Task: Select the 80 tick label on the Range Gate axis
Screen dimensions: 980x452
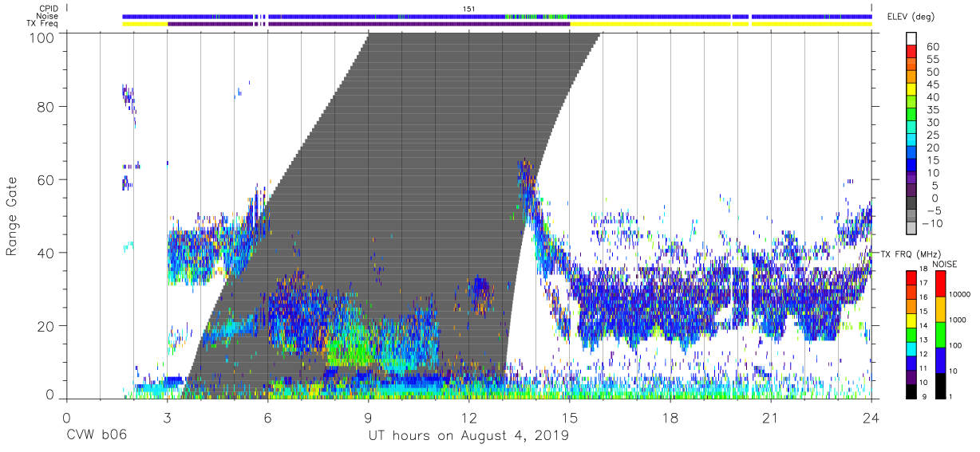Action: (x=46, y=106)
